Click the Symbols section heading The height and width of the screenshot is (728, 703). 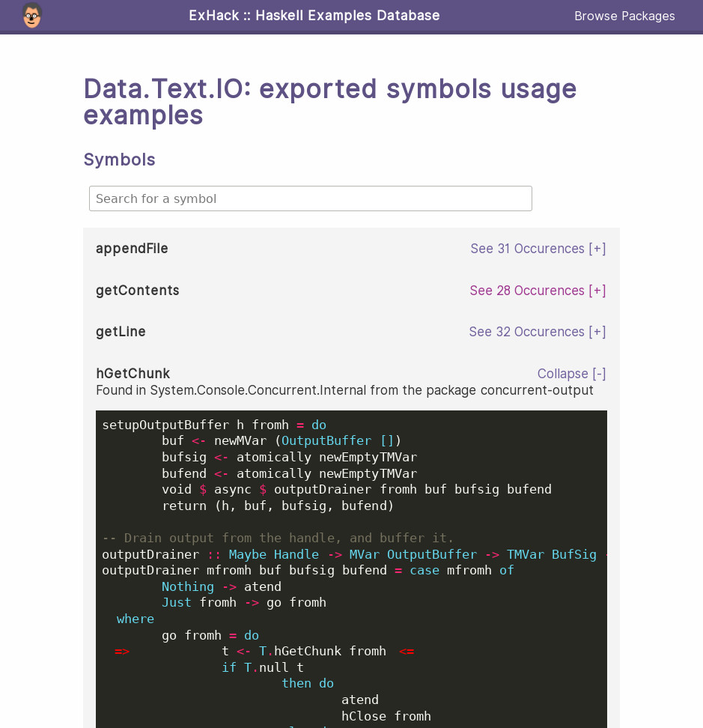pyautogui.click(x=119, y=160)
